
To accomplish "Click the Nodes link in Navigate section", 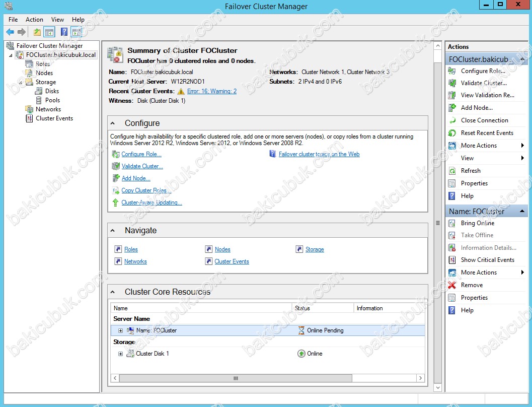I will (x=222, y=249).
